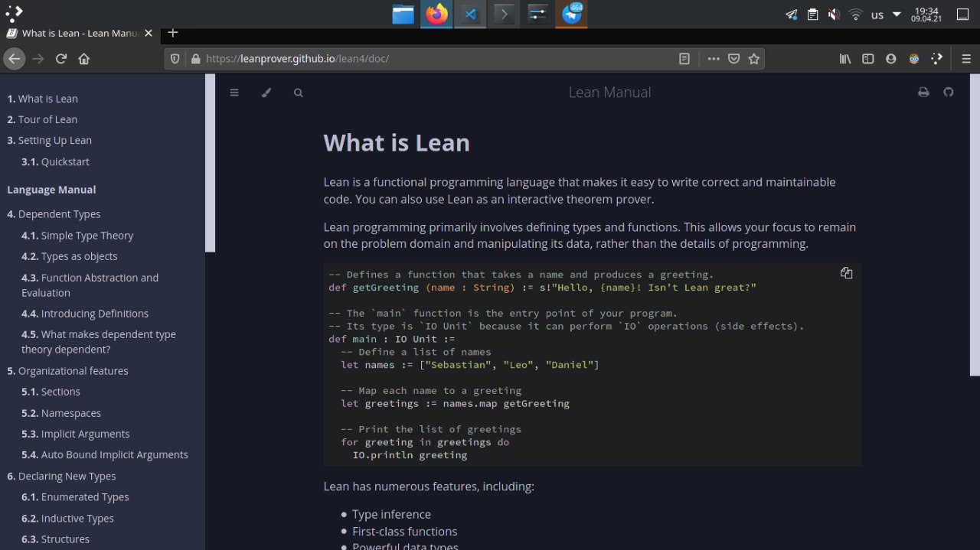Click the avatar extension icon in toolbar
980x550 pixels.
tap(913, 58)
